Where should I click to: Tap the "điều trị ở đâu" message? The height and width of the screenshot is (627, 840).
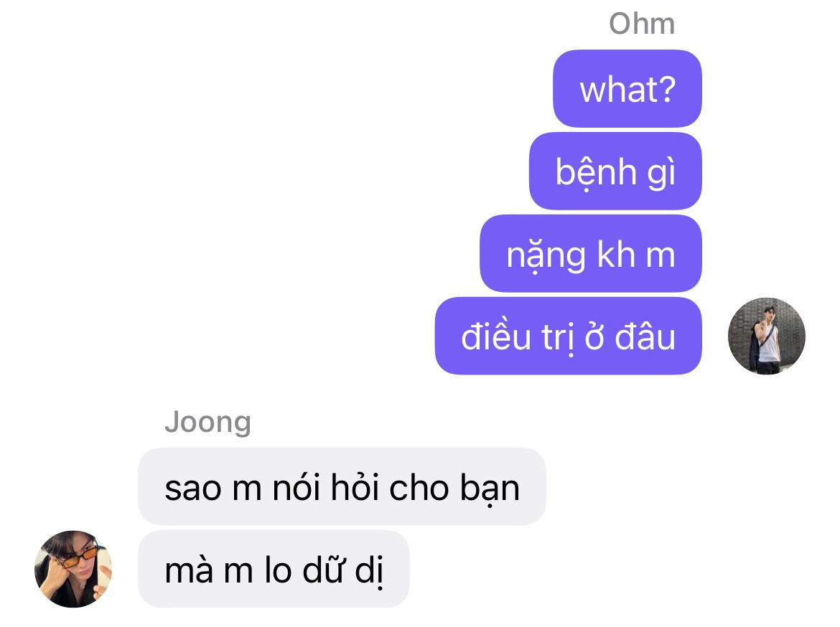[569, 336]
